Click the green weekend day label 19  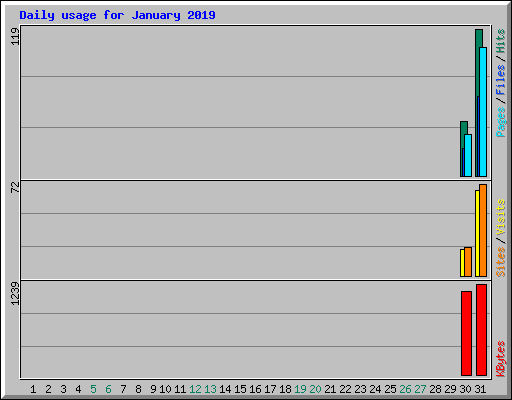[300, 389]
